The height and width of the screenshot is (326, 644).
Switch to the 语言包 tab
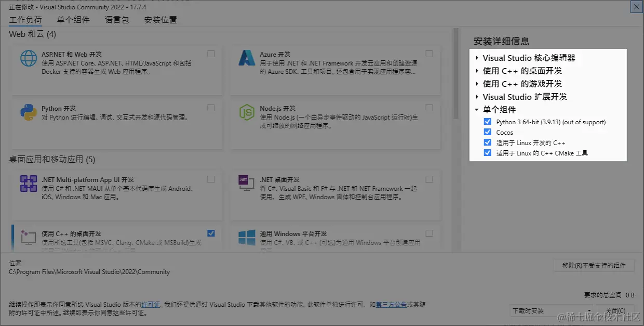117,20
